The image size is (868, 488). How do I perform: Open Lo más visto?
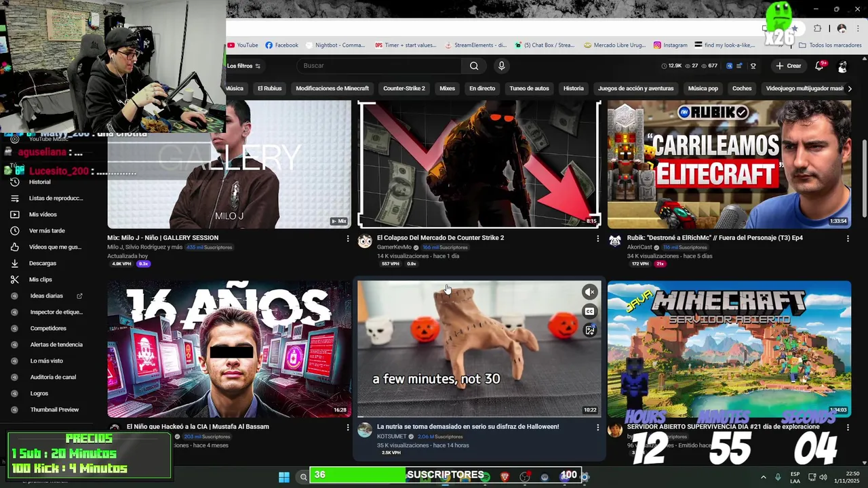[x=46, y=361]
